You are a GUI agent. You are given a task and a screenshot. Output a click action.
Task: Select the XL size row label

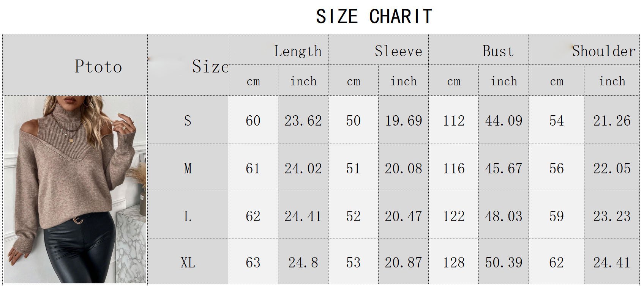pyautogui.click(x=188, y=262)
